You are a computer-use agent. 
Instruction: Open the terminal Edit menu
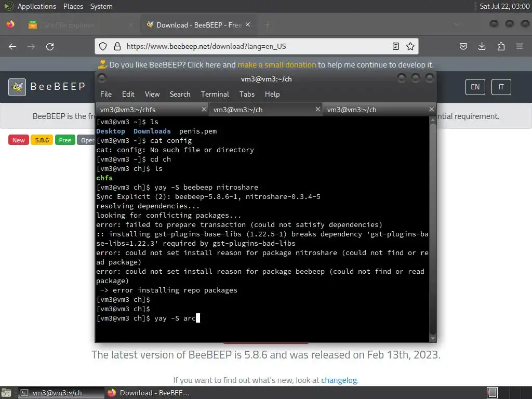pos(128,95)
